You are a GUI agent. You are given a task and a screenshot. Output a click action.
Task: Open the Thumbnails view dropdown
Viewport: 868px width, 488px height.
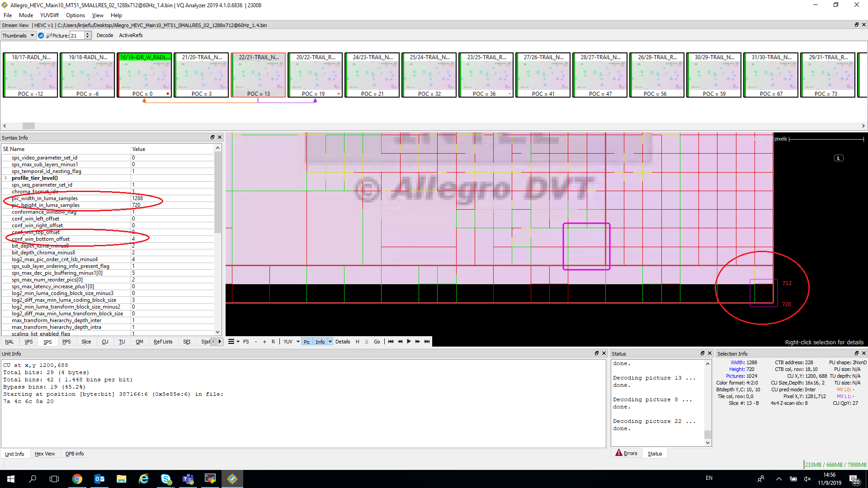point(32,35)
